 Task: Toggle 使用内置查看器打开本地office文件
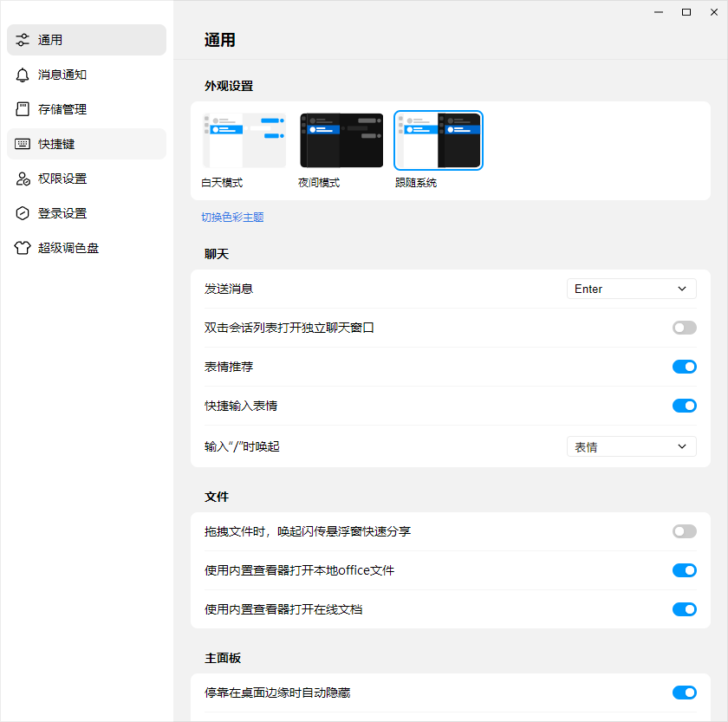pyautogui.click(x=685, y=570)
